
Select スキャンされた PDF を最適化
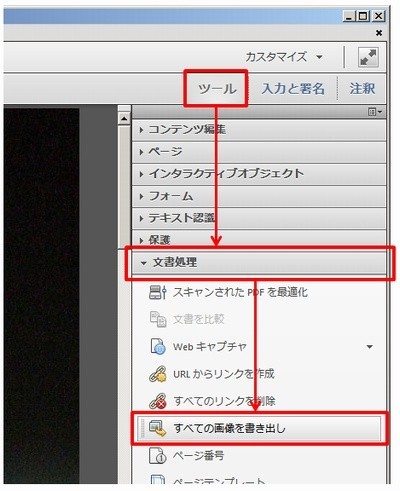[240, 292]
